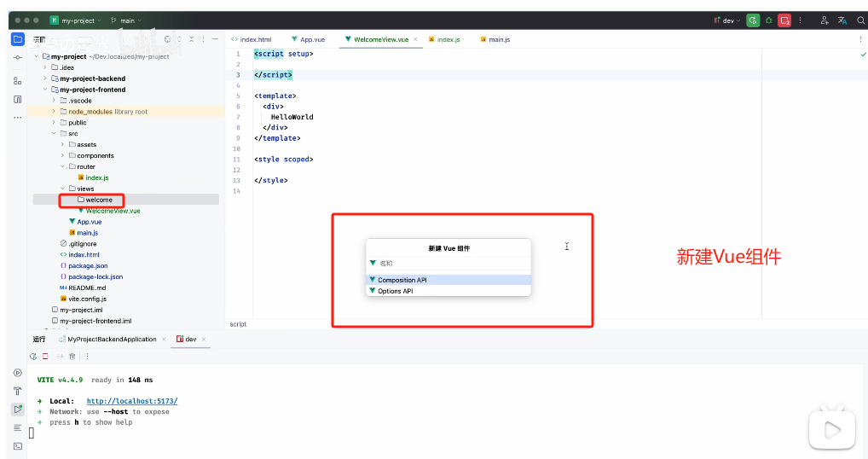The width and height of the screenshot is (868, 459).
Task: Expand the my-project-backend module
Action: pyautogui.click(x=45, y=78)
